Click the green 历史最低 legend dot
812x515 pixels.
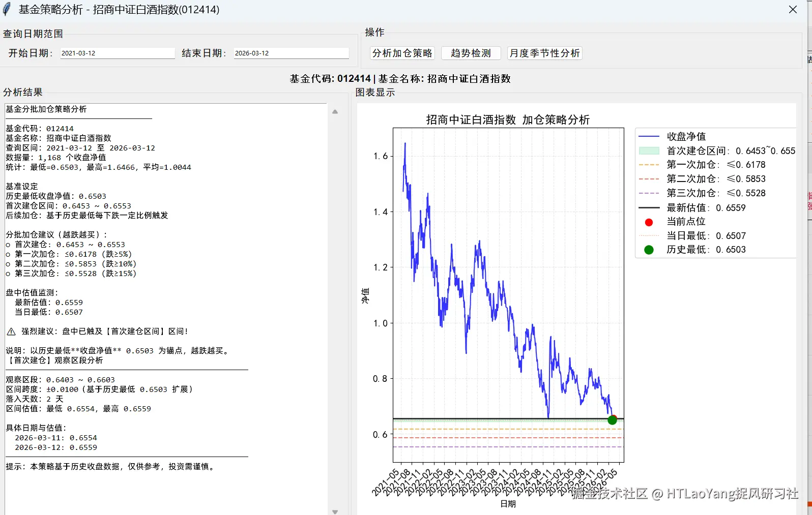649,250
